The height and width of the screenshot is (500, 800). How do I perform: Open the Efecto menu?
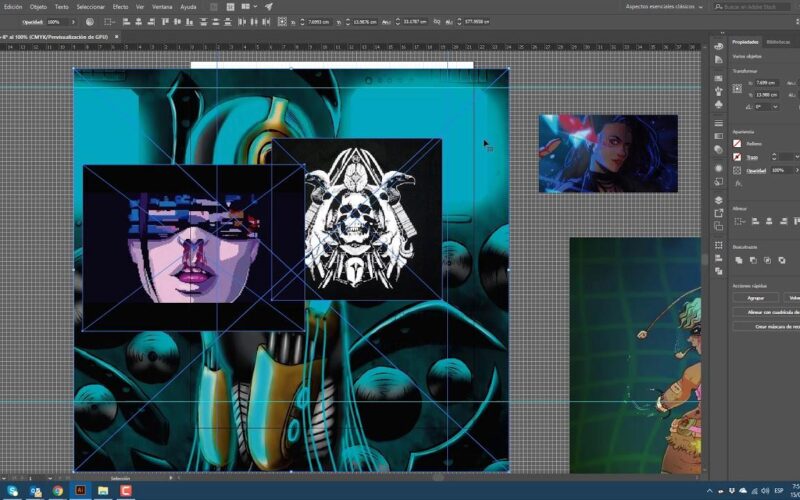[x=120, y=7]
